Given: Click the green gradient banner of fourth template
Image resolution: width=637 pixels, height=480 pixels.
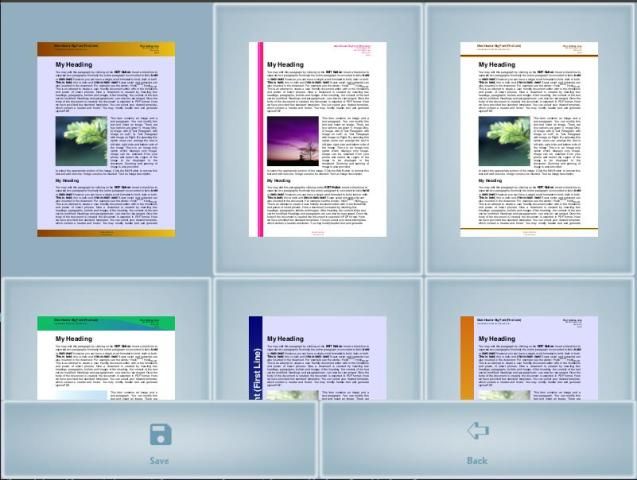Looking at the screenshot, I should click(x=106, y=323).
